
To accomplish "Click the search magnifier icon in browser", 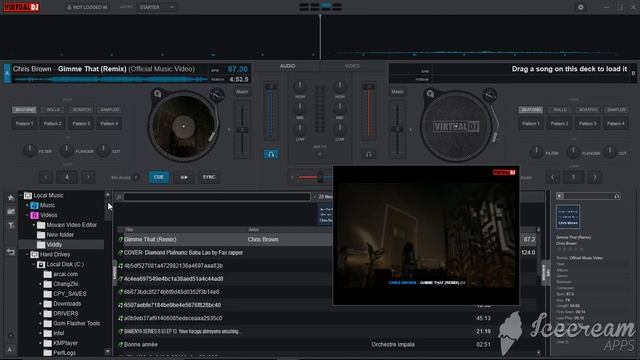I will pyautogui.click(x=119, y=197).
